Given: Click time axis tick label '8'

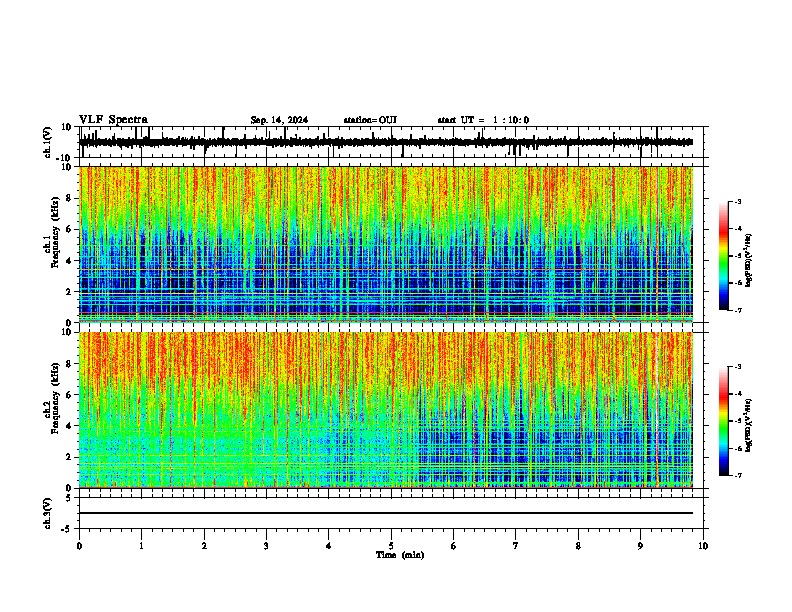Looking at the screenshot, I should pos(578,546).
